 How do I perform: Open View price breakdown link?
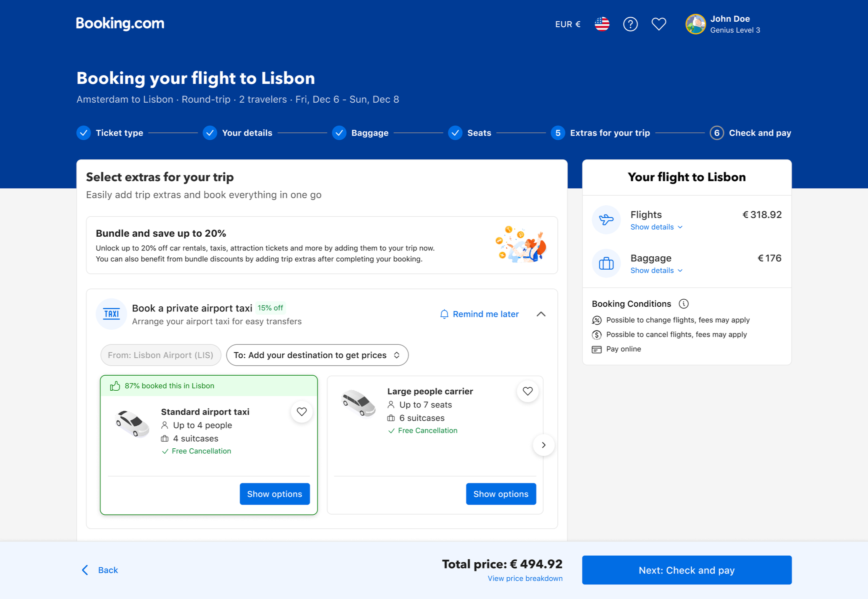tap(525, 579)
